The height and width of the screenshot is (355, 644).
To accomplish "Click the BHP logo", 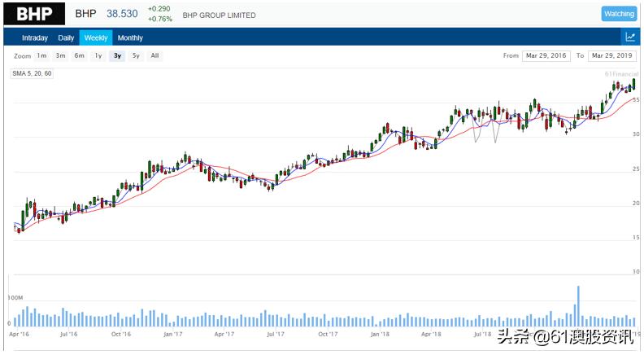I will point(34,14).
